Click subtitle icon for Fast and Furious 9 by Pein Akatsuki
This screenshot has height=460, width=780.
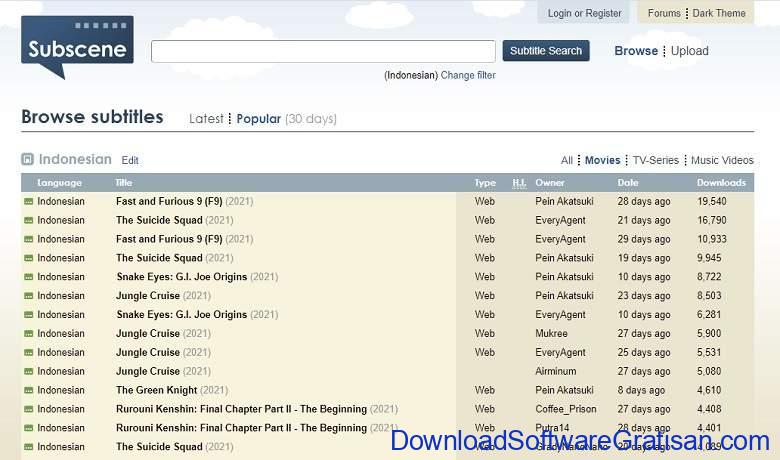(28, 201)
